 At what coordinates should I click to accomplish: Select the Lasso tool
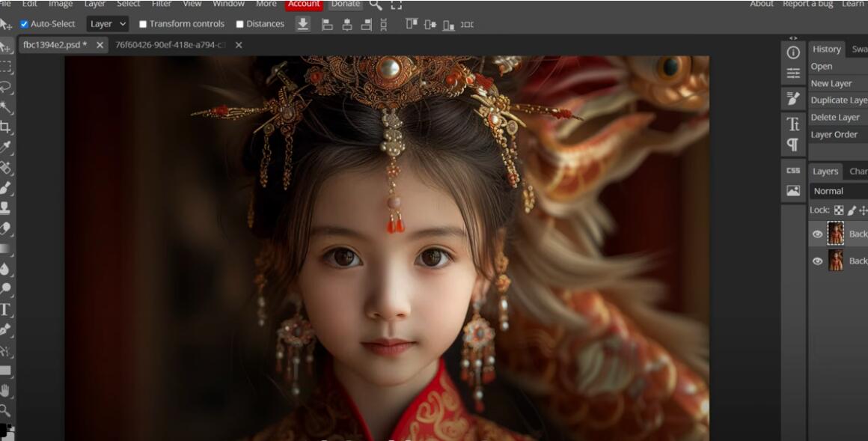pos(7,83)
